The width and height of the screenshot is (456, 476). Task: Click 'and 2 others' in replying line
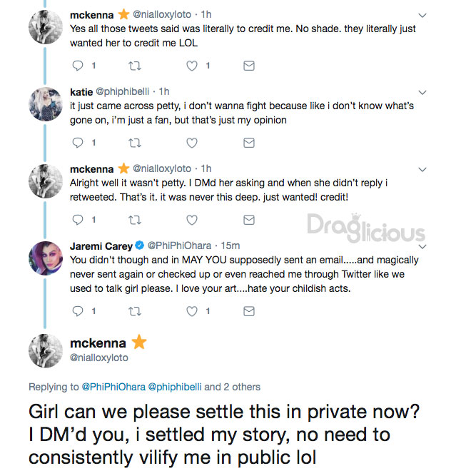coord(232,387)
